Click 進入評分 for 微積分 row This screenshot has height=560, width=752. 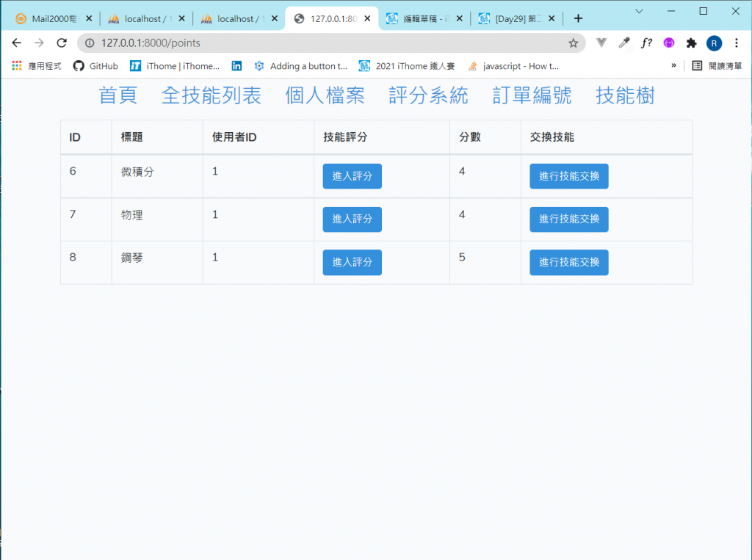(x=352, y=176)
